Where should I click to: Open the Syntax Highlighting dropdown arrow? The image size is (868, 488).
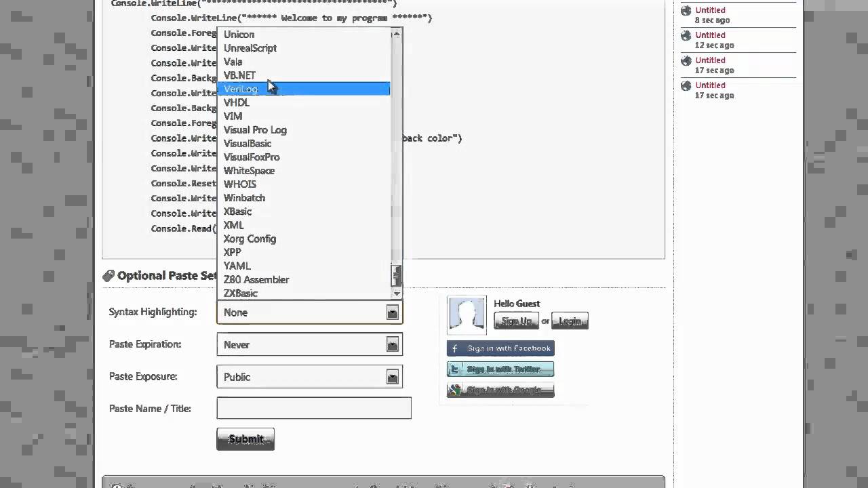pos(392,312)
